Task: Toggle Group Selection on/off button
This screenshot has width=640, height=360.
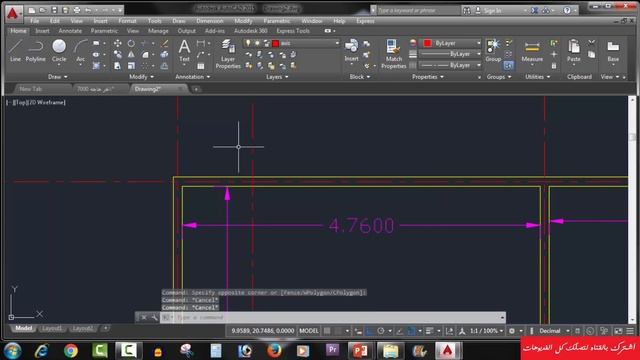Action: coord(508,65)
